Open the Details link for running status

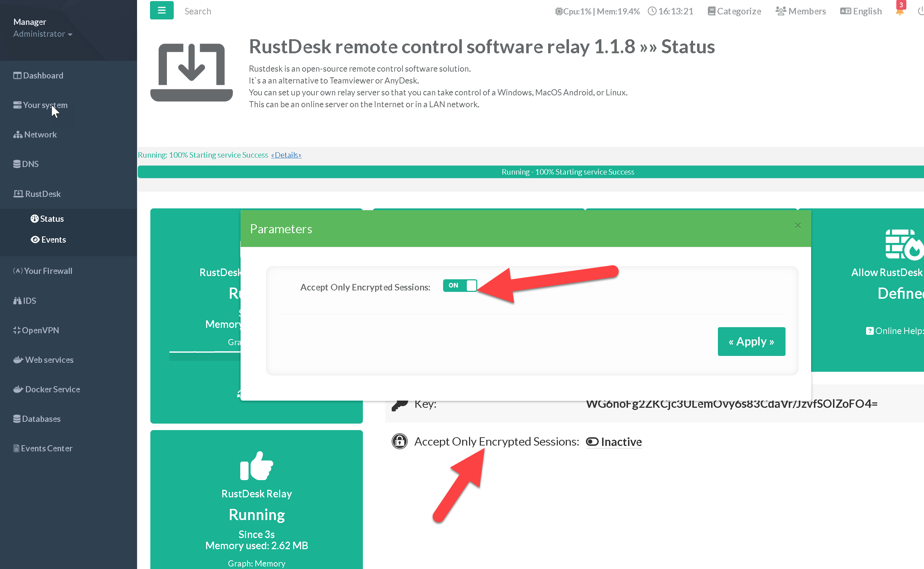[x=286, y=155]
